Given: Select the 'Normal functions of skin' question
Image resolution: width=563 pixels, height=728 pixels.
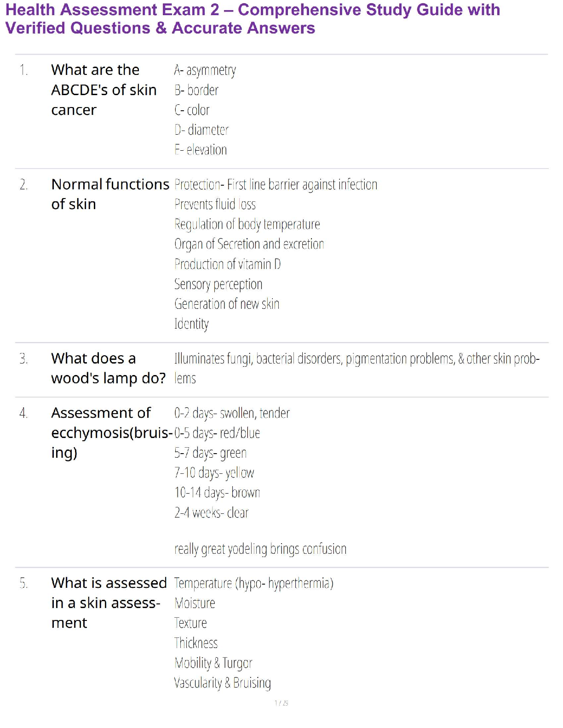Looking at the screenshot, I should tap(110, 194).
